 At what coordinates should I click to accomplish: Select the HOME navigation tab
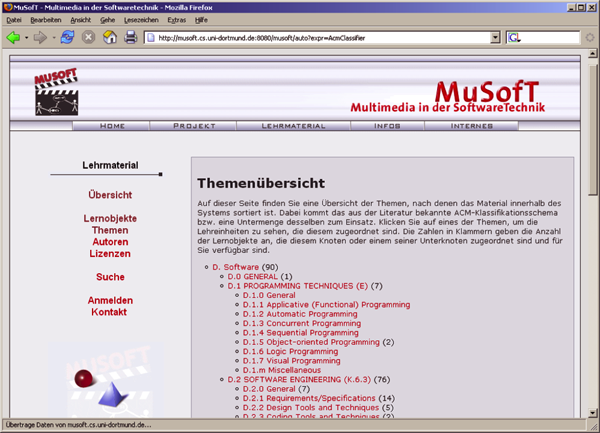point(111,126)
